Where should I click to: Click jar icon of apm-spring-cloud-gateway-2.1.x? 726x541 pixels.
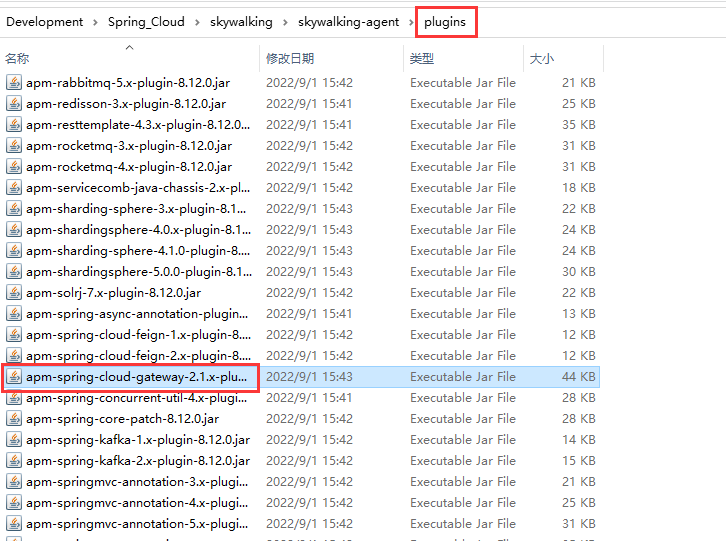(14, 377)
